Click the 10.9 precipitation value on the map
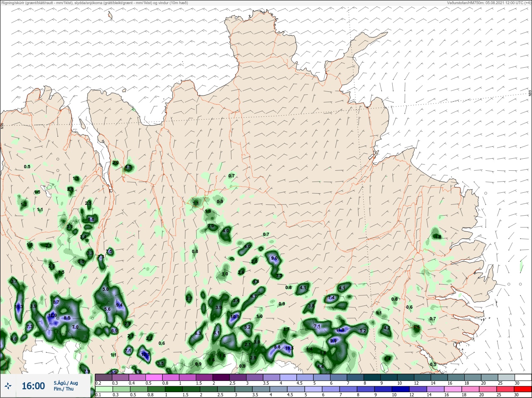Viewport: 532px width, 398px height. tap(235, 317)
